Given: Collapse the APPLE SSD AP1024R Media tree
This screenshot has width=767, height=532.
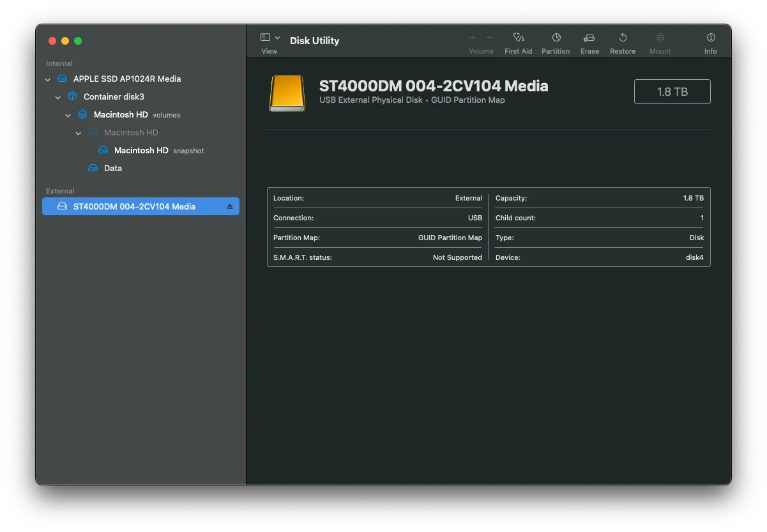Looking at the screenshot, I should tap(48, 79).
